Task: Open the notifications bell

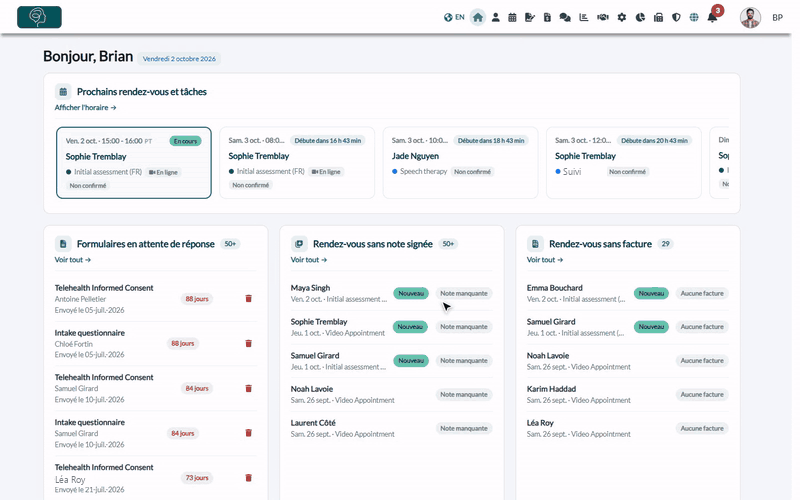Action: pyautogui.click(x=712, y=17)
